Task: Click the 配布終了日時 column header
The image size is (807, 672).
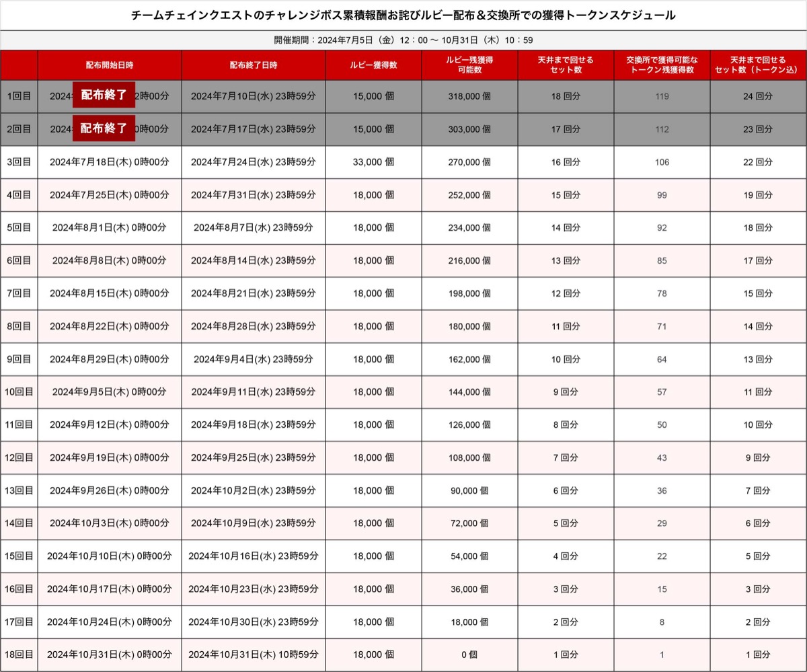Action: pos(253,65)
